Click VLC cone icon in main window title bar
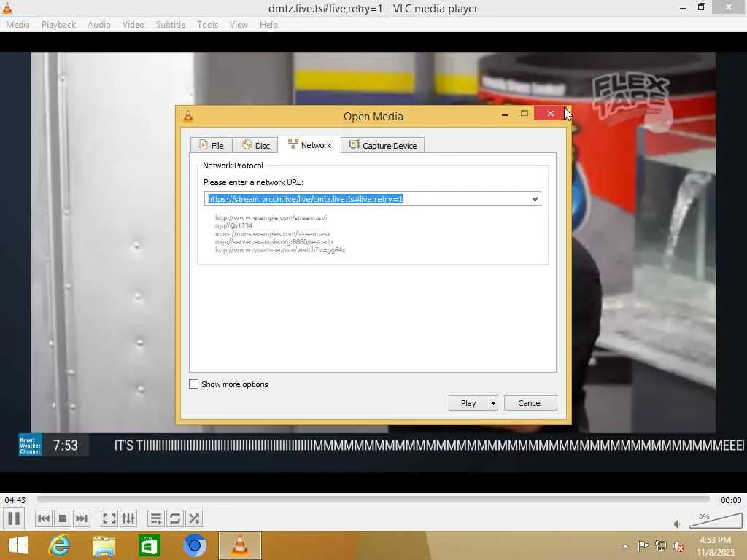Screen dimensions: 747x560 pos(7,7)
